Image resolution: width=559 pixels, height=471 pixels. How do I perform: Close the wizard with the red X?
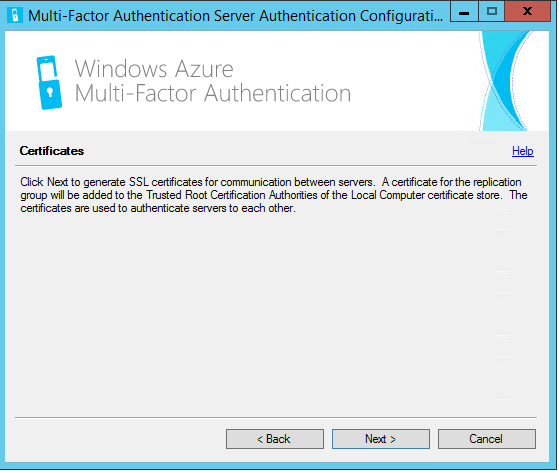coord(528,12)
